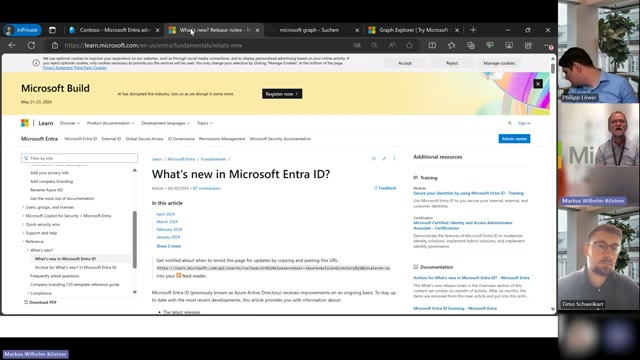Screen dimensions: 640x360
Task: Click the Filter by title field
Action: click(80, 158)
